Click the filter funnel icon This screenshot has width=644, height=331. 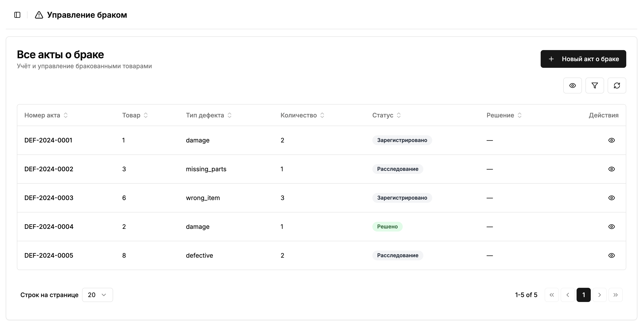pyautogui.click(x=595, y=86)
